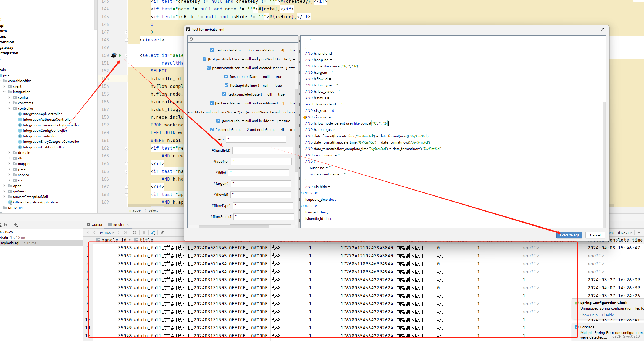644x341 pixels.
Task: Click the pin tab icon in results
Action: click(162, 232)
